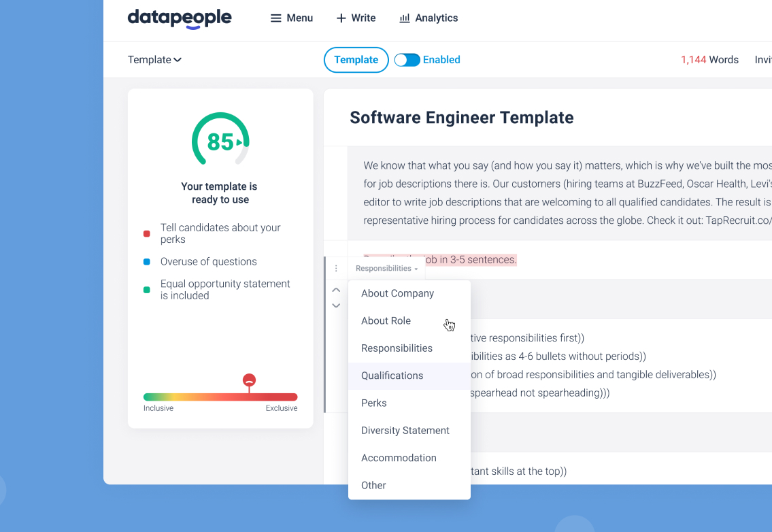Open the Responsibilities section type dropdown
Viewport: 772px width, 532px height.
click(x=386, y=268)
